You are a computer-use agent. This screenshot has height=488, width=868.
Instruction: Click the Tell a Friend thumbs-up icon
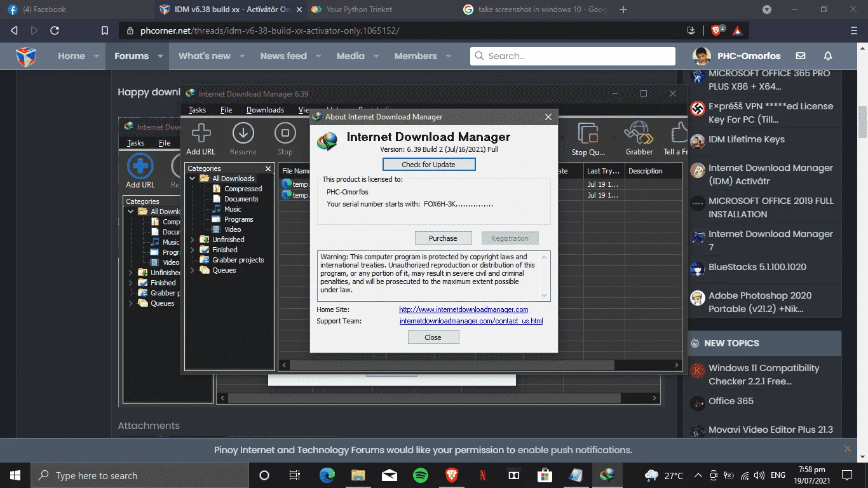pos(679,133)
